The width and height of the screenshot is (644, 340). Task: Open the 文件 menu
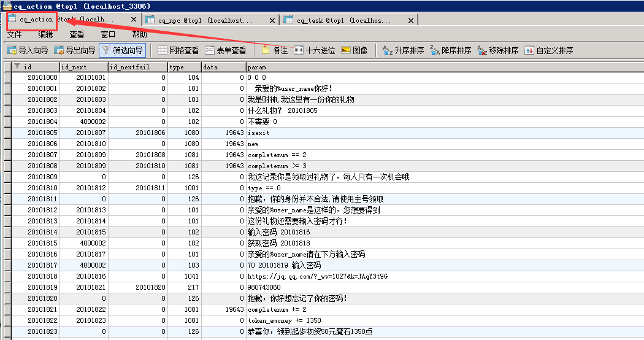point(14,34)
